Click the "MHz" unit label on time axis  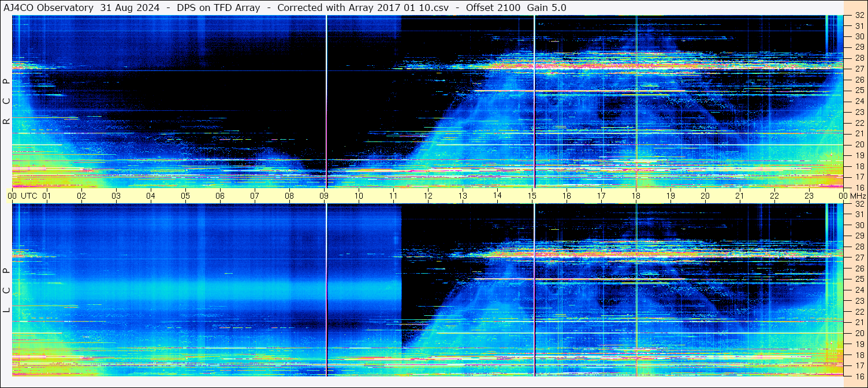tap(858, 196)
